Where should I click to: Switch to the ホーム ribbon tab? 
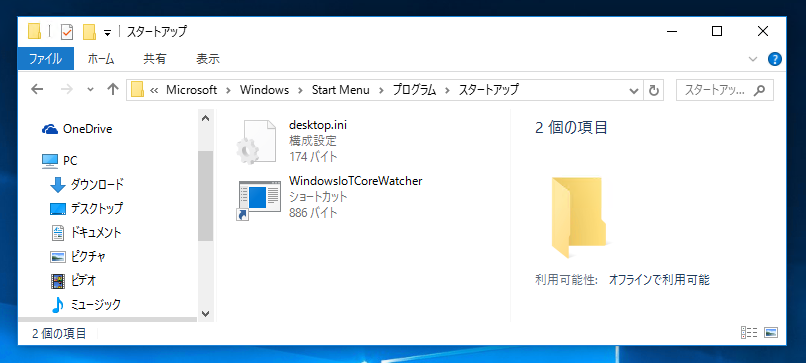[x=101, y=59]
